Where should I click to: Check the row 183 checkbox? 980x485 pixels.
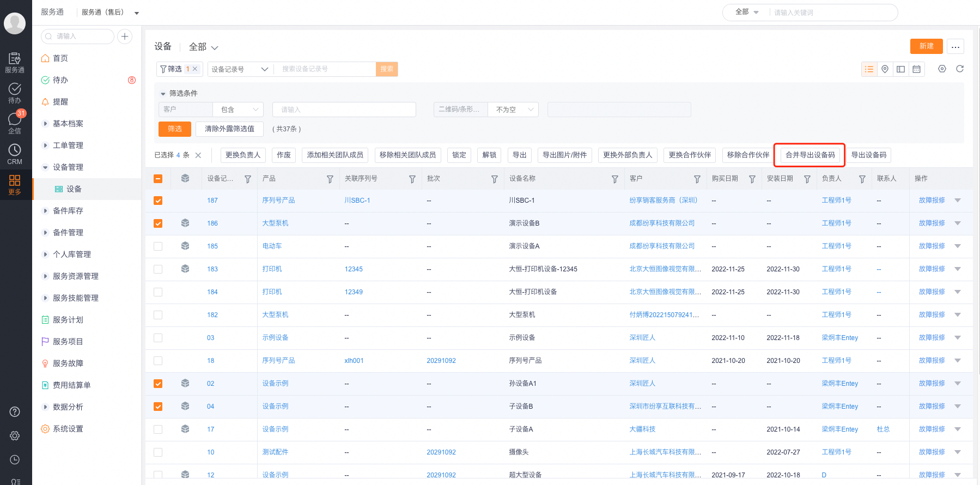pos(158,269)
